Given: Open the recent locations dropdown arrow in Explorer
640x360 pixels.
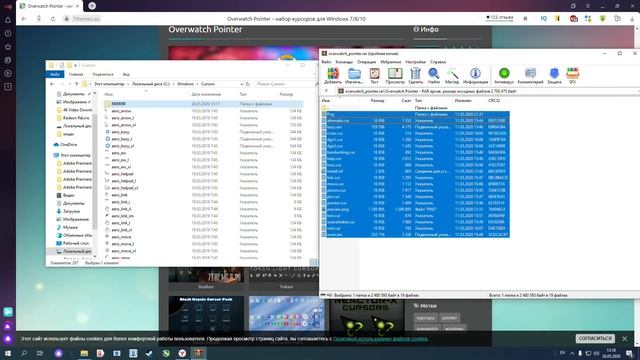Looking at the screenshot, I should click(x=69, y=84).
